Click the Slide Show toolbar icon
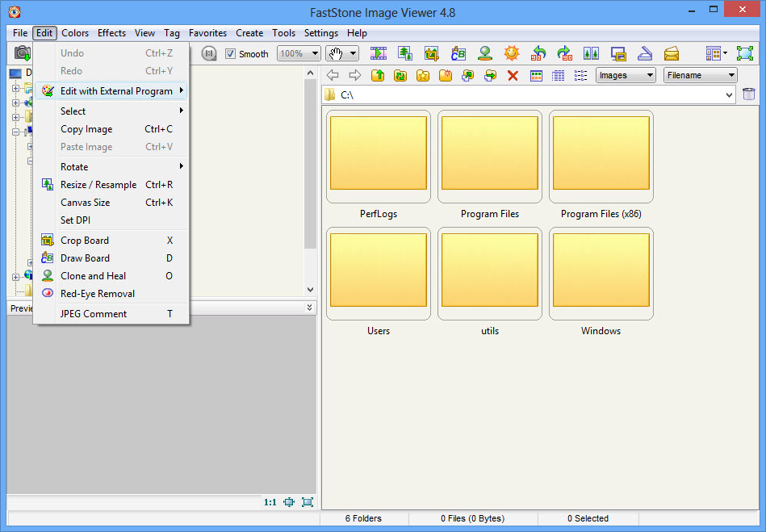 [x=379, y=53]
